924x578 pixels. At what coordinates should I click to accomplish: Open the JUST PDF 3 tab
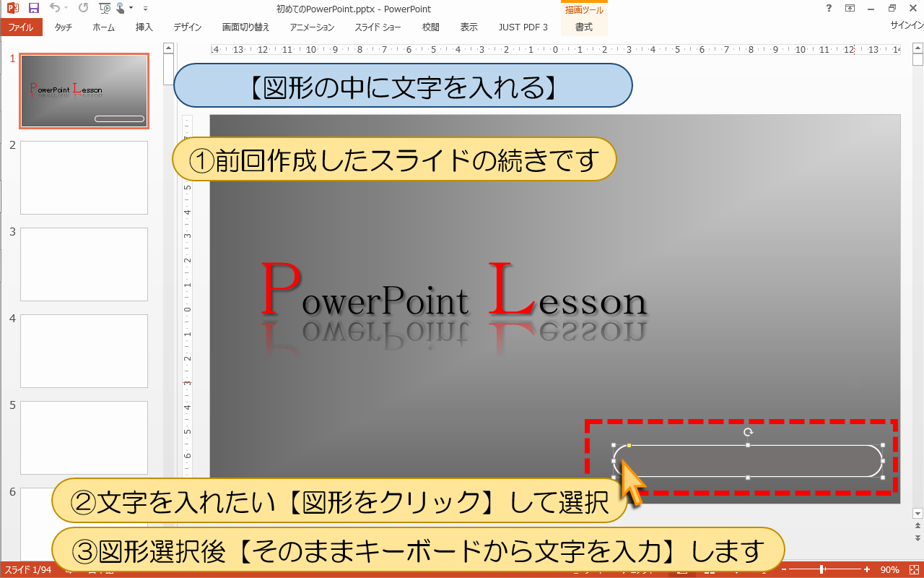coord(523,27)
